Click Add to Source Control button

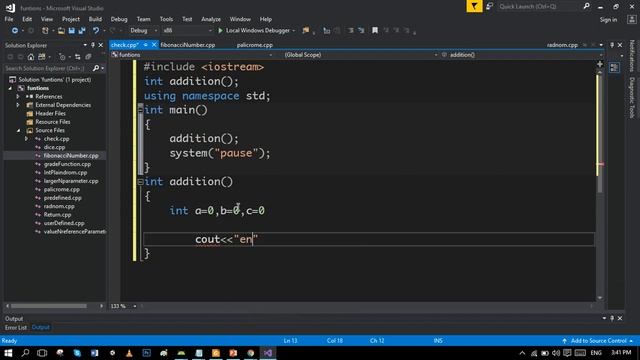598,340
